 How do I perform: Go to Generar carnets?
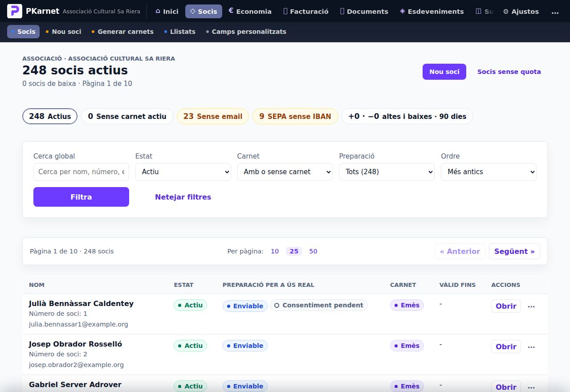coord(122,32)
